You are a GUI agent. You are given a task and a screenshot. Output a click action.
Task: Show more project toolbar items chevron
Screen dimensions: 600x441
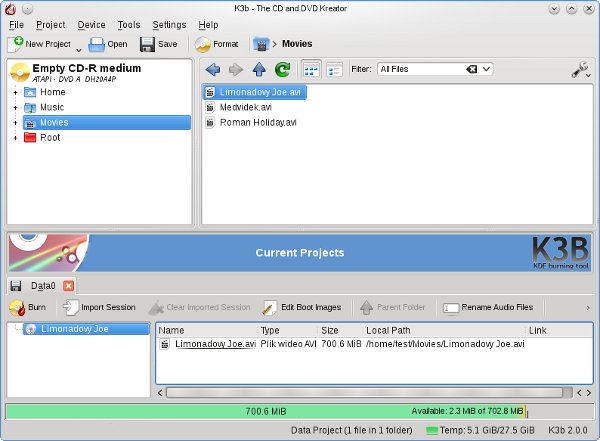pos(588,308)
